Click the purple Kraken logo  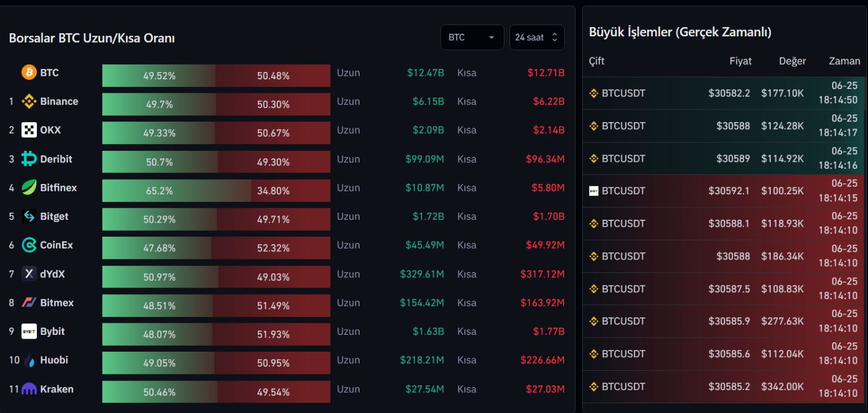pyautogui.click(x=29, y=389)
